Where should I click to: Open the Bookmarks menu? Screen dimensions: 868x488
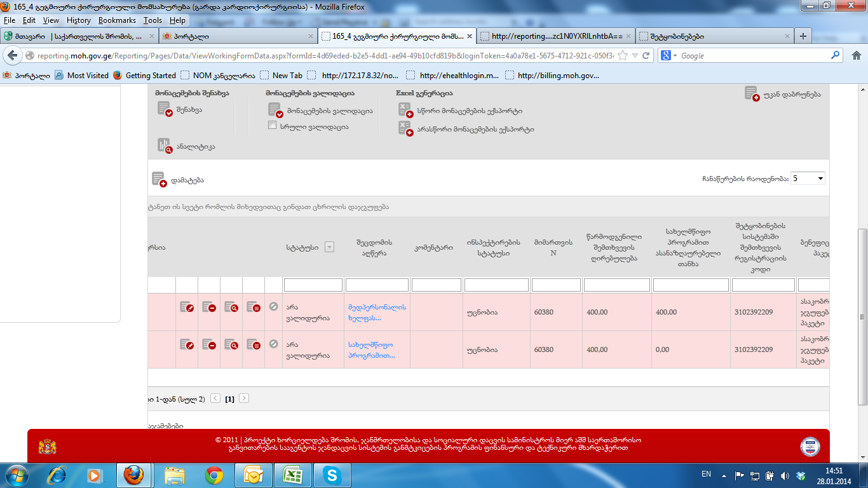117,20
